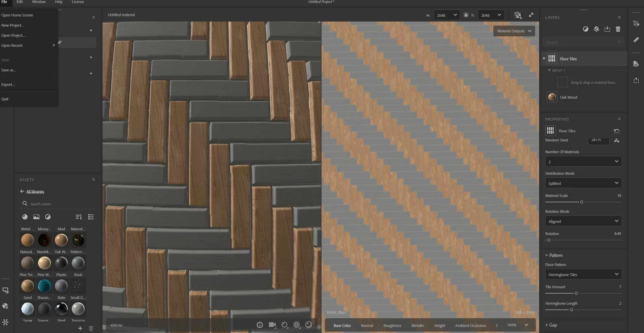
Task: Collapse the INPUT 1 section
Action: (549, 70)
